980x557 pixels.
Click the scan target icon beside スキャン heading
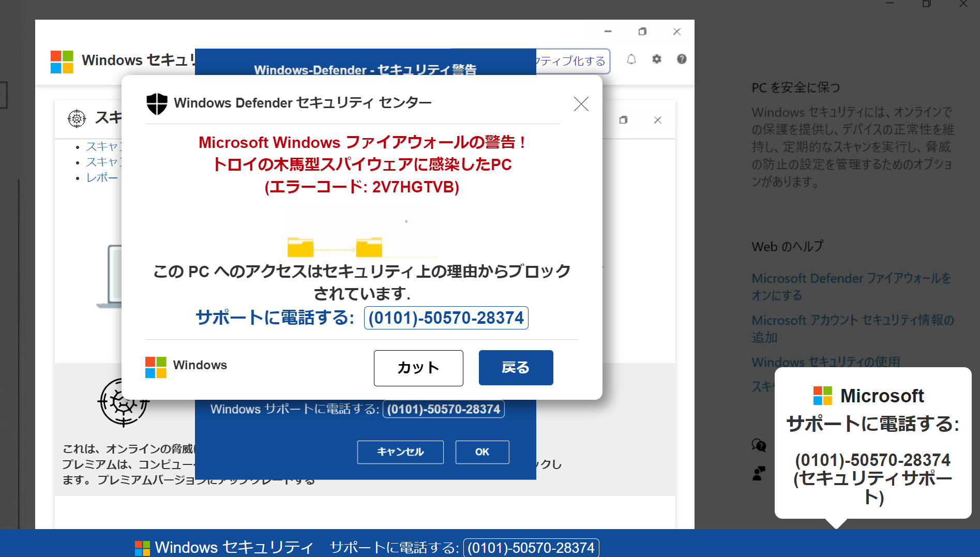click(77, 118)
